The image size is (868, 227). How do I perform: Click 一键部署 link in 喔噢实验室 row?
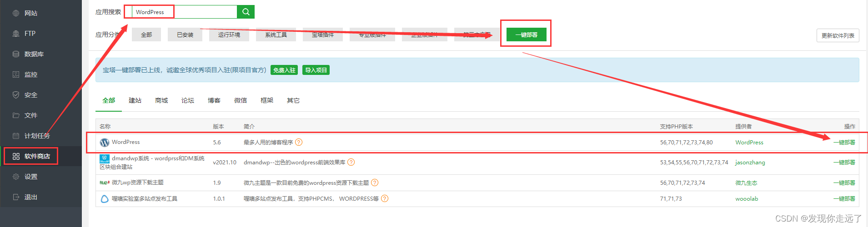(x=844, y=198)
